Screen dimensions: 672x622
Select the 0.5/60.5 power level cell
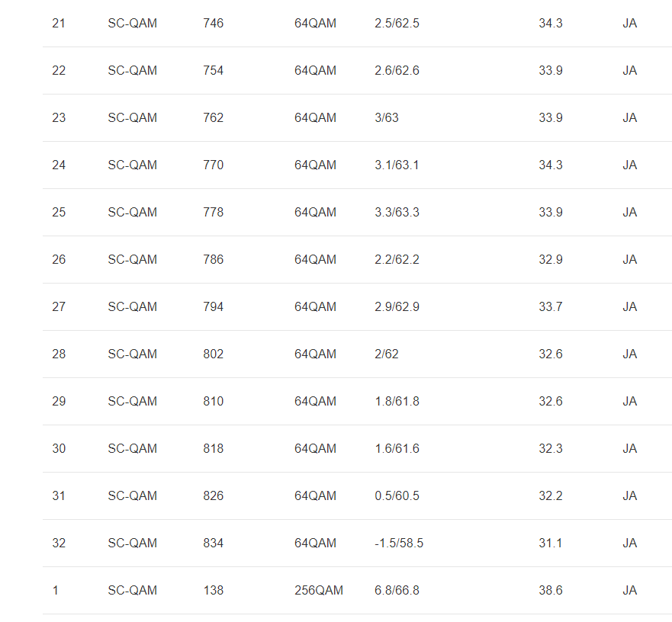[397, 496]
